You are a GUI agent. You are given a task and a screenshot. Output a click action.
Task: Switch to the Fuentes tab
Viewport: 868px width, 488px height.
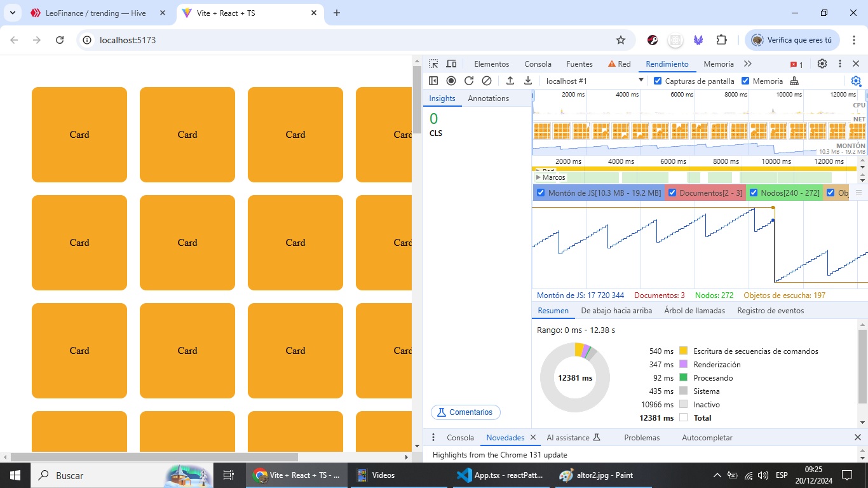tap(580, 64)
